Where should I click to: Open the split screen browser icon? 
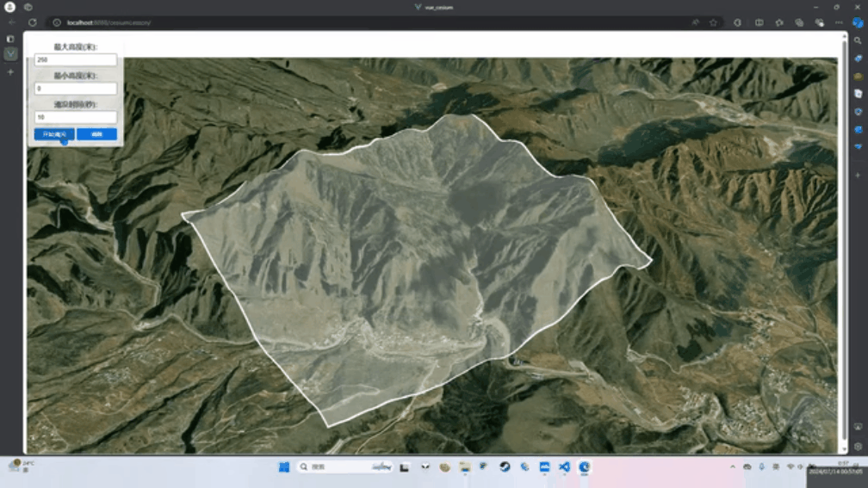[x=759, y=22]
